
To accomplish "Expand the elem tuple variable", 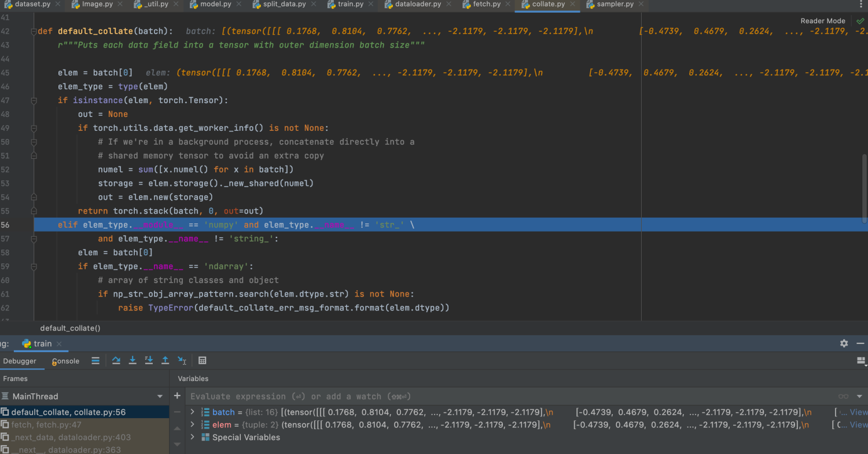I will pos(192,424).
